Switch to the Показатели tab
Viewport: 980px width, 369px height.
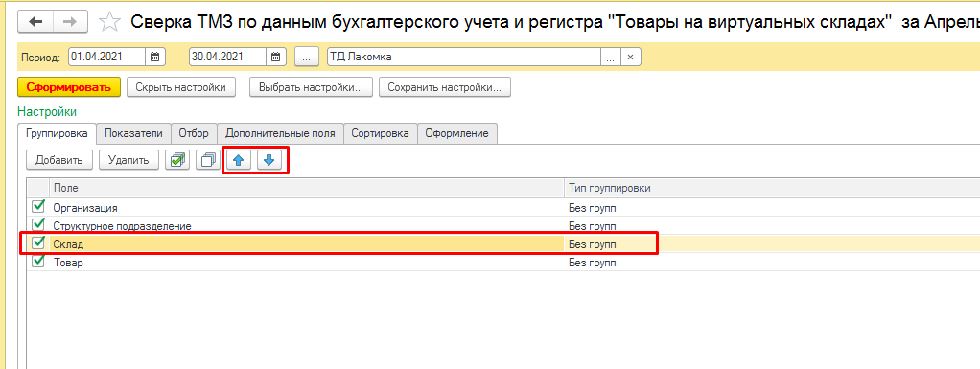pyautogui.click(x=133, y=133)
